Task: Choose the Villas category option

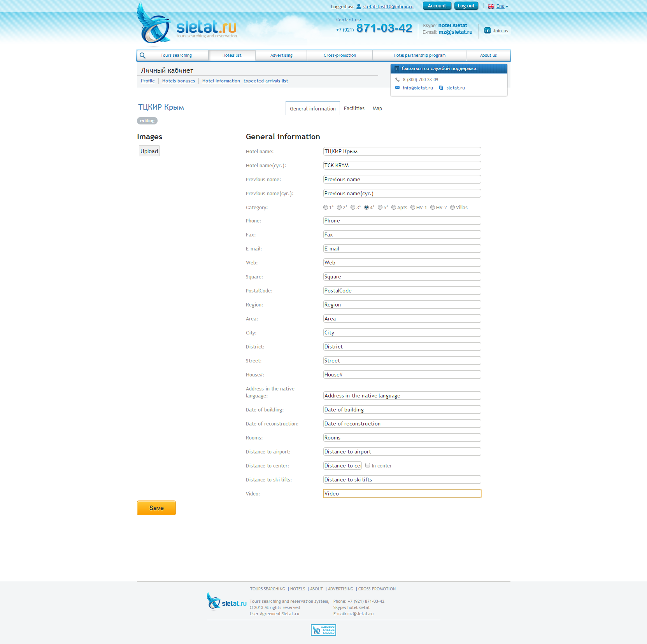Action: click(x=452, y=208)
